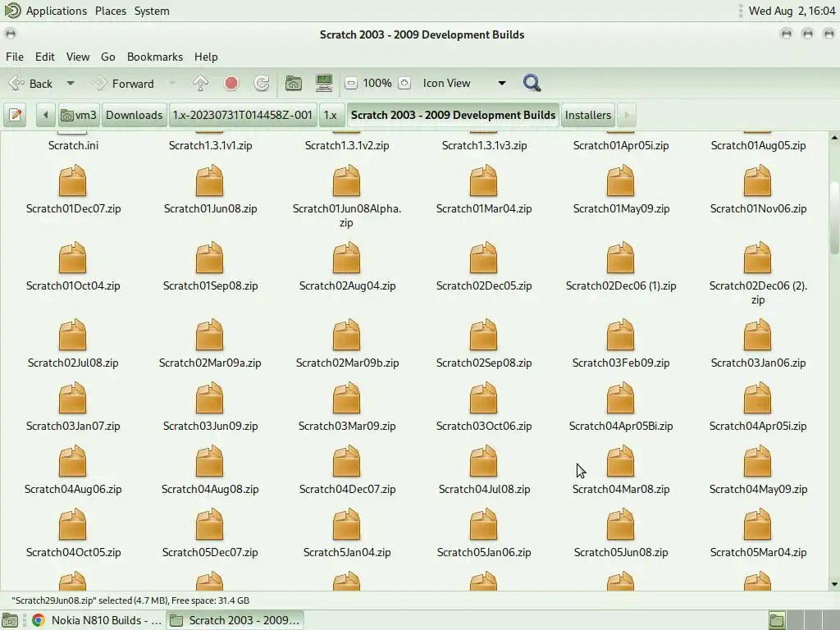Select the Scratch01Dec07.zip archive icon

(72, 181)
